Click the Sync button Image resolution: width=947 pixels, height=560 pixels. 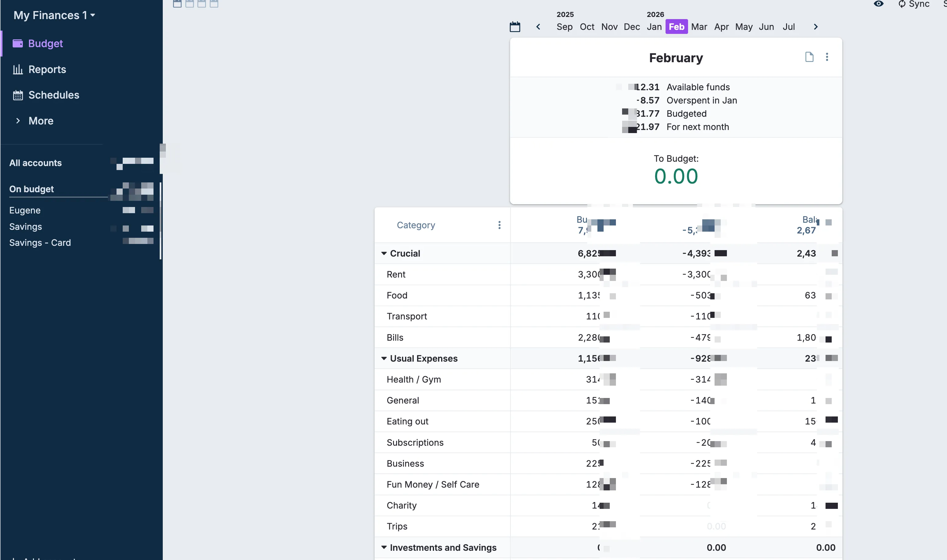coord(914,4)
